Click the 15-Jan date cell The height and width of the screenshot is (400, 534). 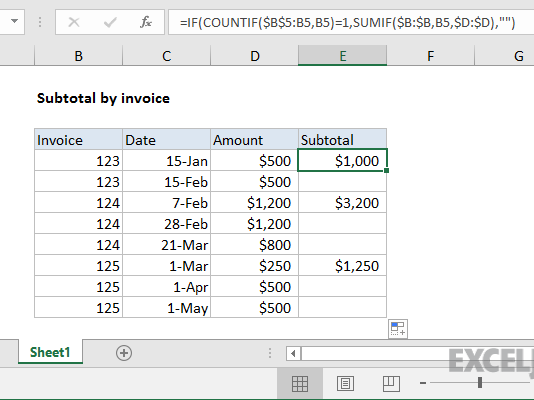tap(167, 160)
